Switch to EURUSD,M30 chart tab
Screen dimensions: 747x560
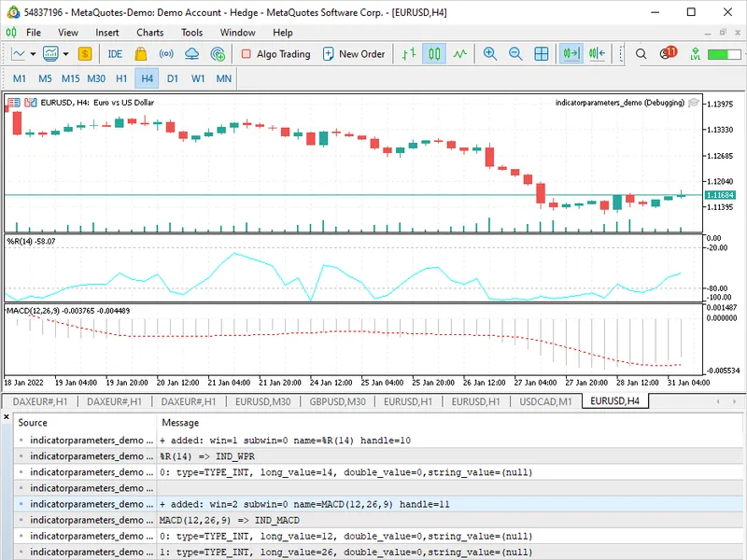[263, 401]
